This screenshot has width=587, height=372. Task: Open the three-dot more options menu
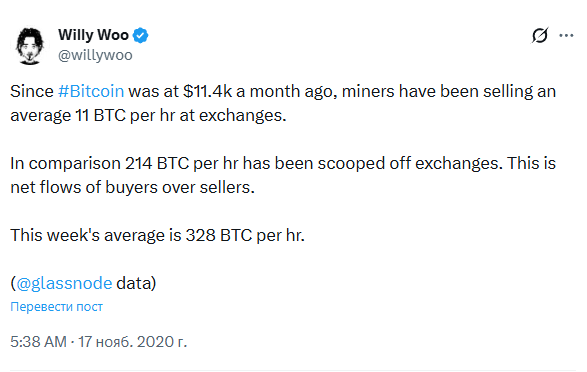(x=566, y=36)
